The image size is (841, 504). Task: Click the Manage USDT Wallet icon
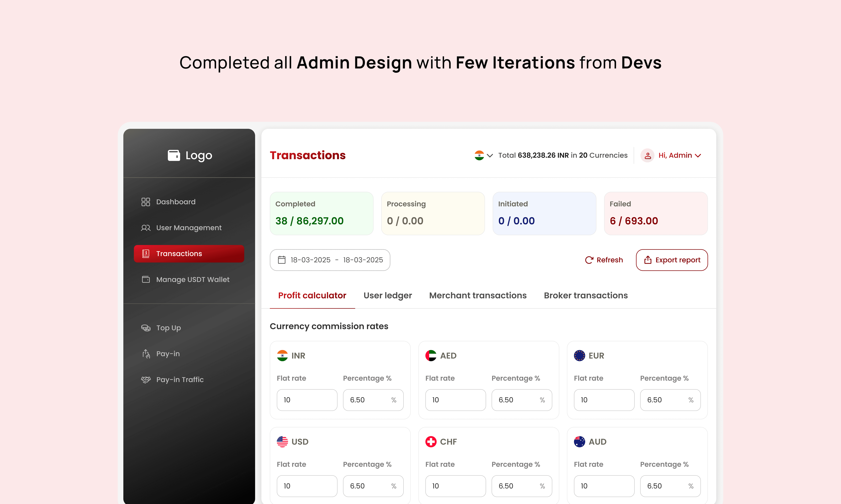pyautogui.click(x=145, y=279)
